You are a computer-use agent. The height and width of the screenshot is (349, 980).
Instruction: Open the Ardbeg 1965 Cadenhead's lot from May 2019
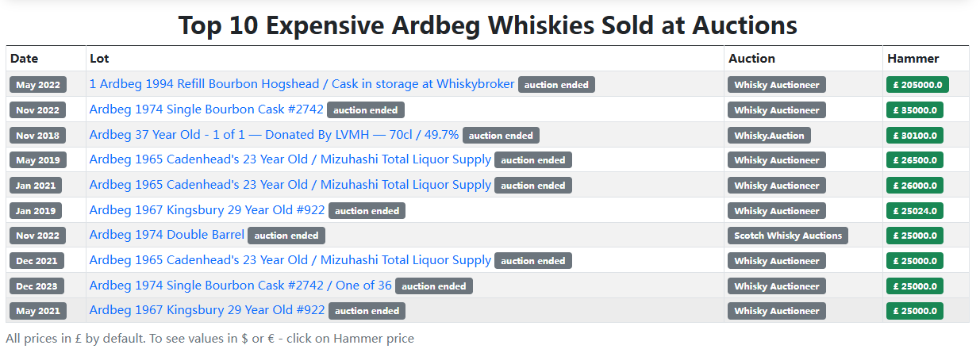point(290,159)
